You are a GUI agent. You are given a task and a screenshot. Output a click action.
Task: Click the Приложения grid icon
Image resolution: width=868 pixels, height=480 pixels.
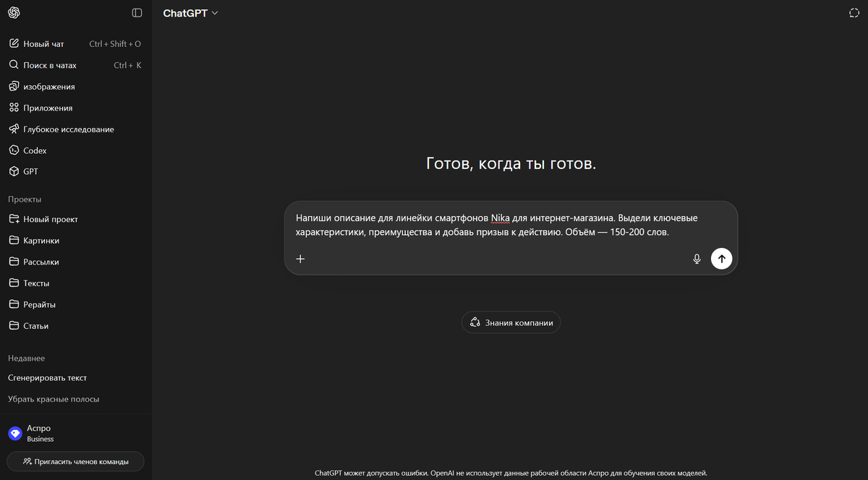pos(14,108)
